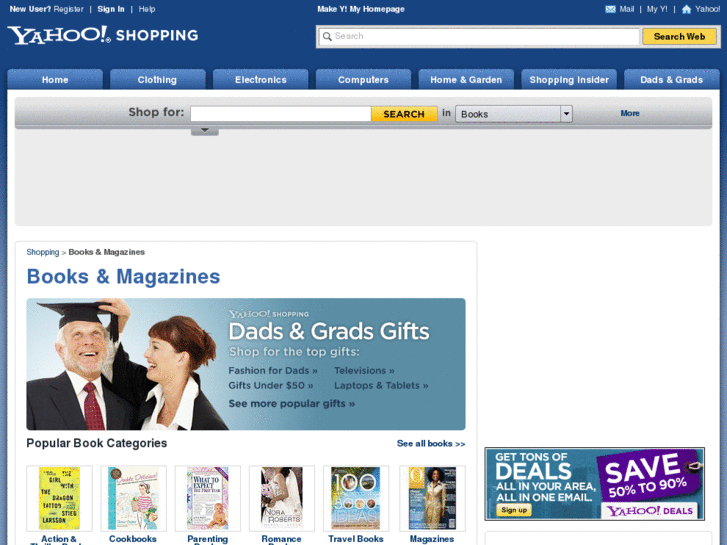Click the Yahoo! Shopping logo

pyautogui.click(x=103, y=35)
